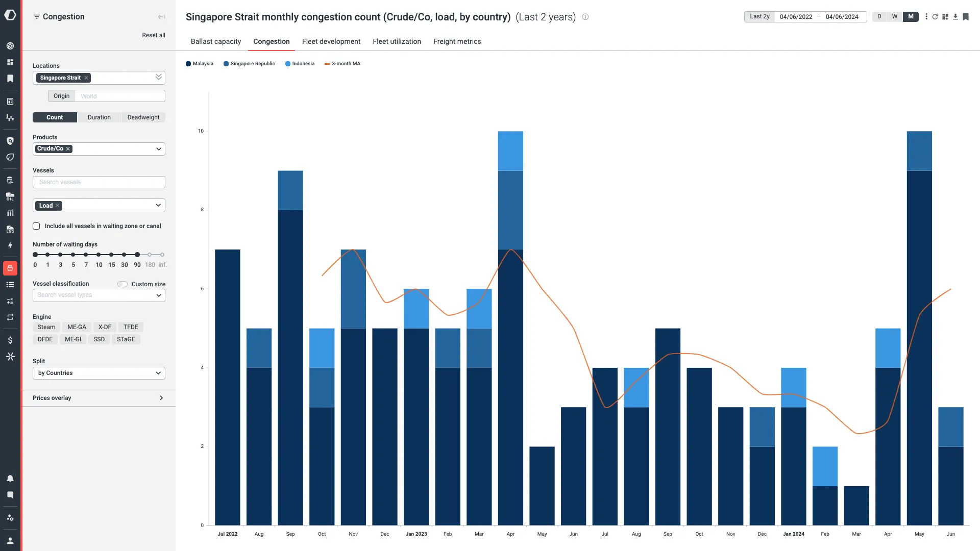Enable Include all vessels in waiting zone

[36, 226]
